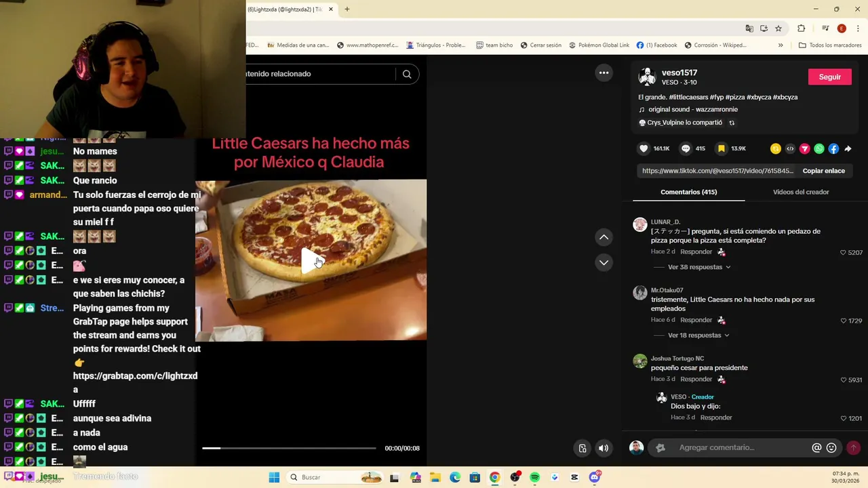The width and height of the screenshot is (868, 488).
Task: Open more share options arrow
Action: [x=848, y=148]
